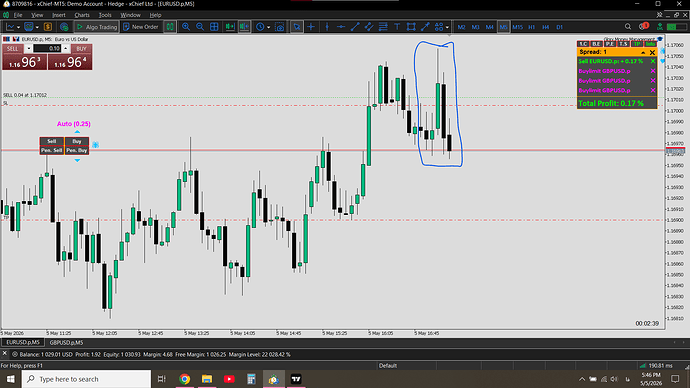Tile chart windows with grid icon
The image size is (690, 388).
(214, 27)
